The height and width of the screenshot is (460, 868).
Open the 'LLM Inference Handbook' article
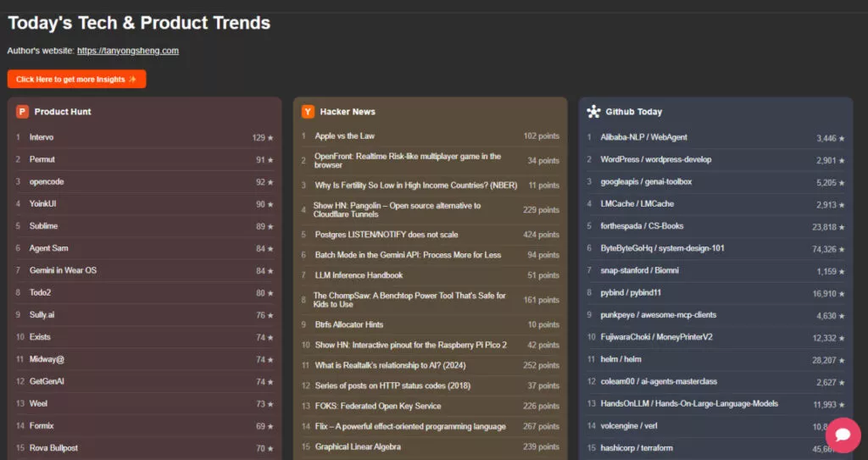[359, 275]
